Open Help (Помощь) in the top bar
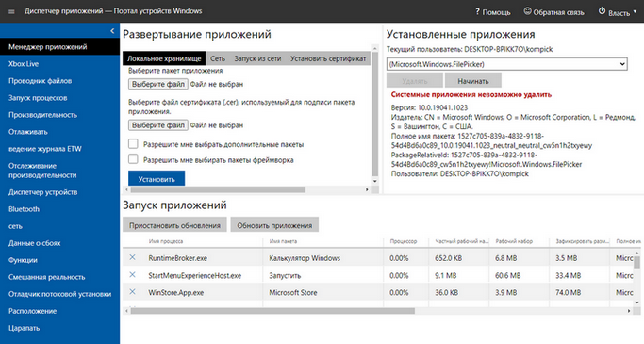 [492, 12]
